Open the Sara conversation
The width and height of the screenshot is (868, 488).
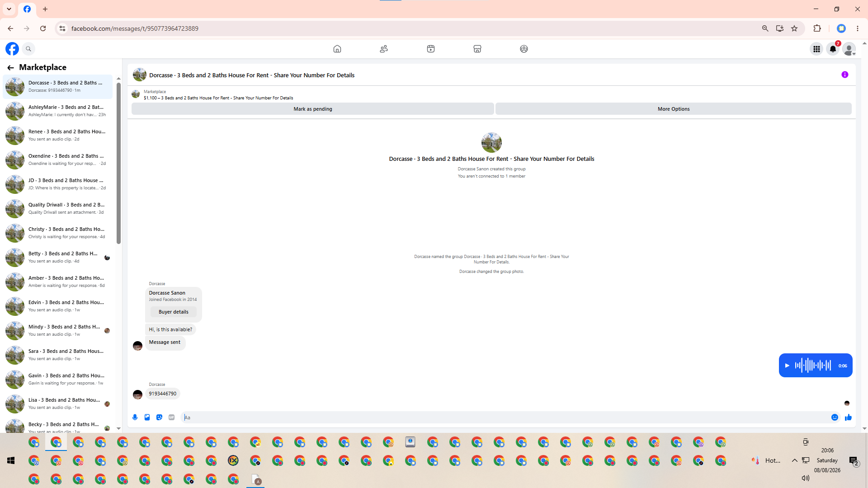click(58, 355)
